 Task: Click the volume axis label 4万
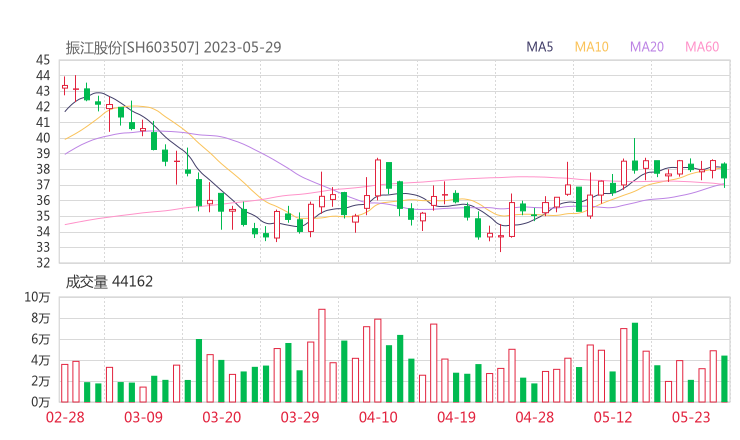(x=41, y=360)
